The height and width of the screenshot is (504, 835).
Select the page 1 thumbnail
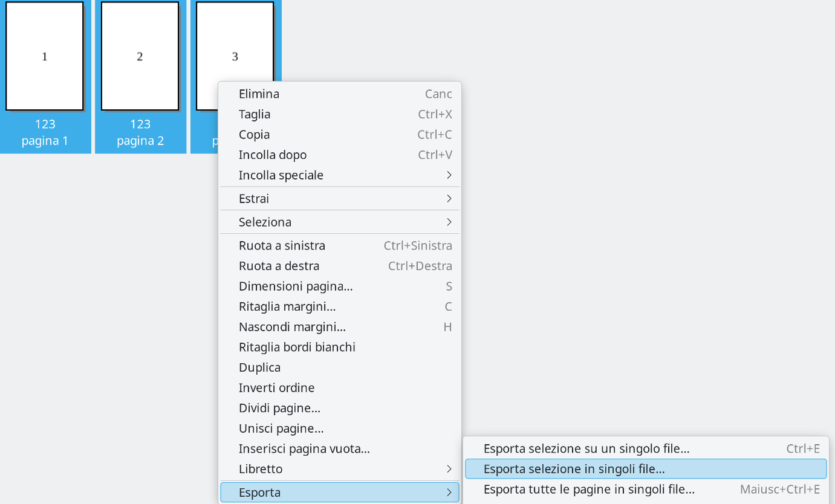tap(45, 56)
